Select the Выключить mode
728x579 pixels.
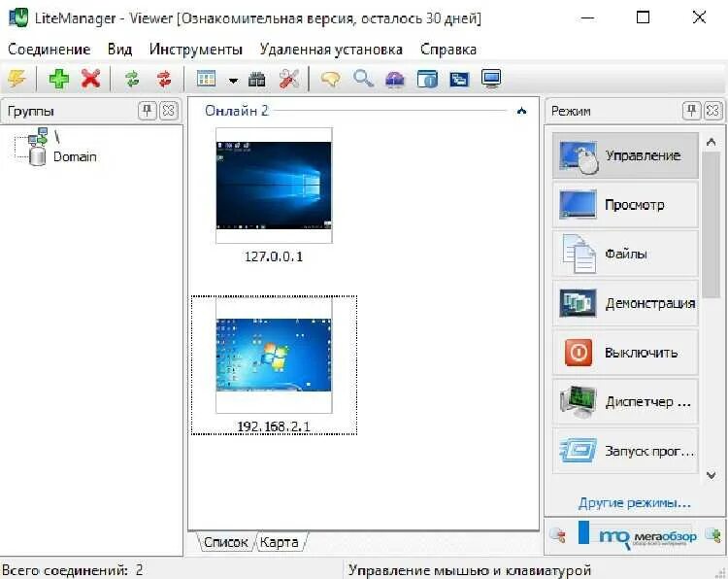tap(625, 353)
